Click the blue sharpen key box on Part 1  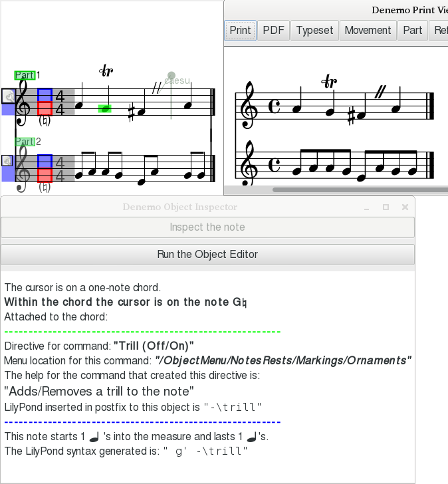coord(45,95)
